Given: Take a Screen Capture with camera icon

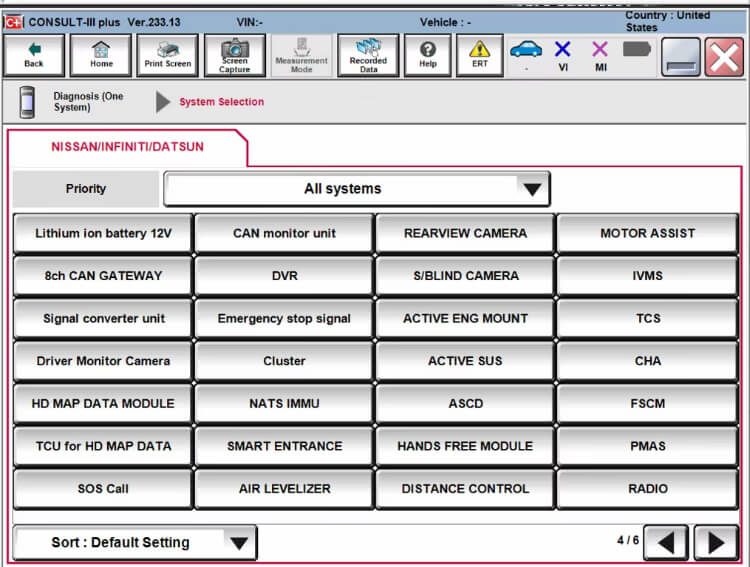Looking at the screenshot, I should 234,55.
